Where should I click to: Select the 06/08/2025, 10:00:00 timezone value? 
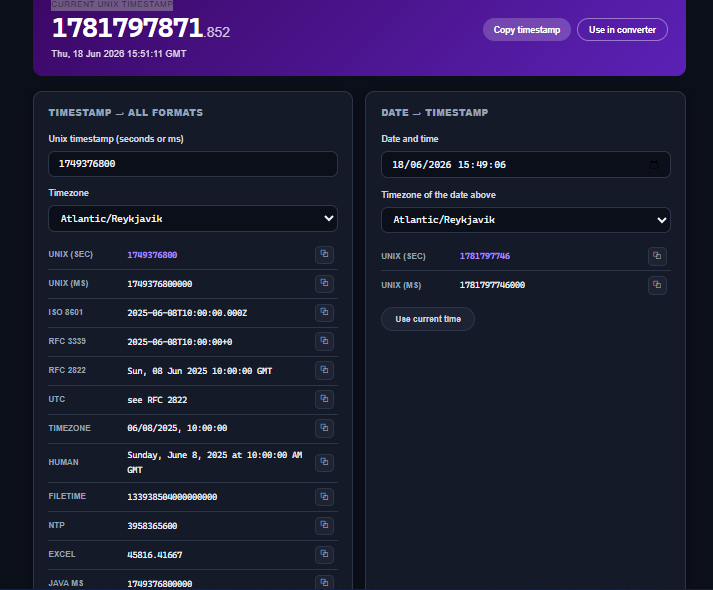pos(177,428)
